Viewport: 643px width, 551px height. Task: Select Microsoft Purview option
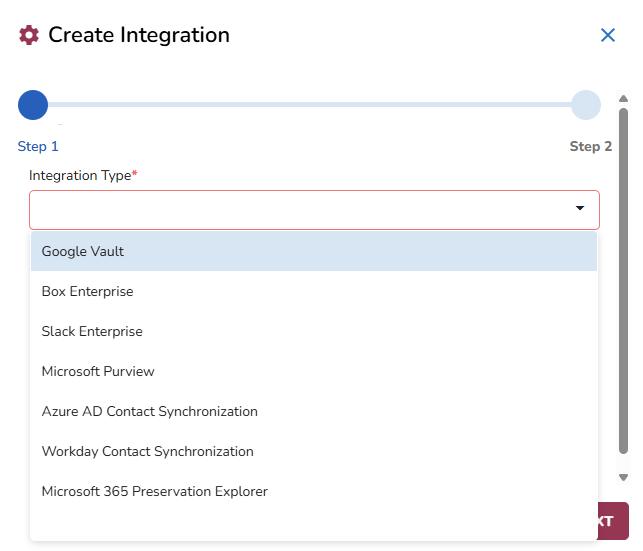[98, 372]
